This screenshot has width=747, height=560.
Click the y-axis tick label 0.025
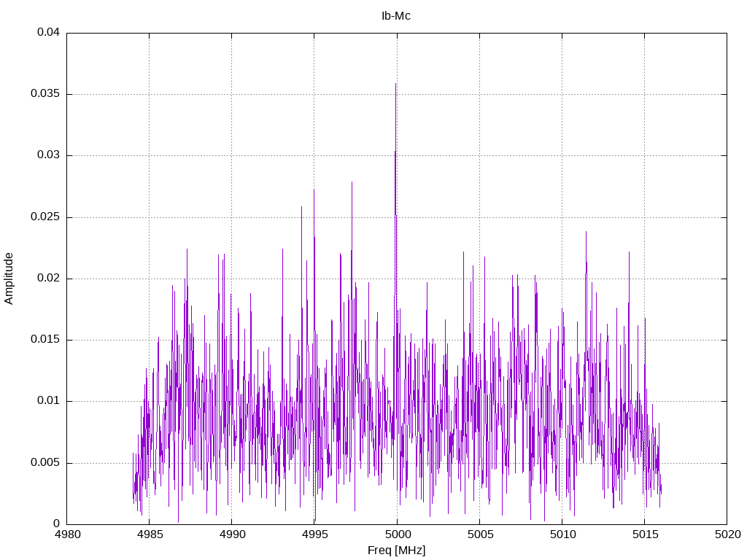[x=45, y=217]
